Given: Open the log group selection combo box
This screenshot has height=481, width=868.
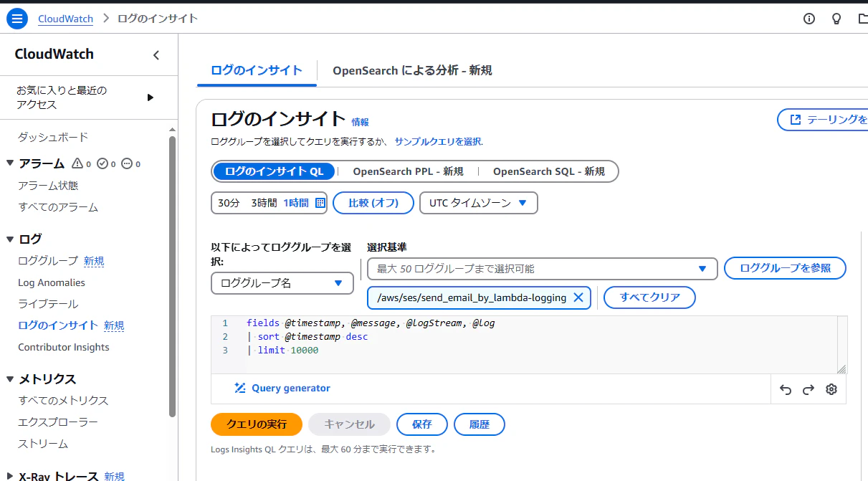Looking at the screenshot, I should pos(543,269).
